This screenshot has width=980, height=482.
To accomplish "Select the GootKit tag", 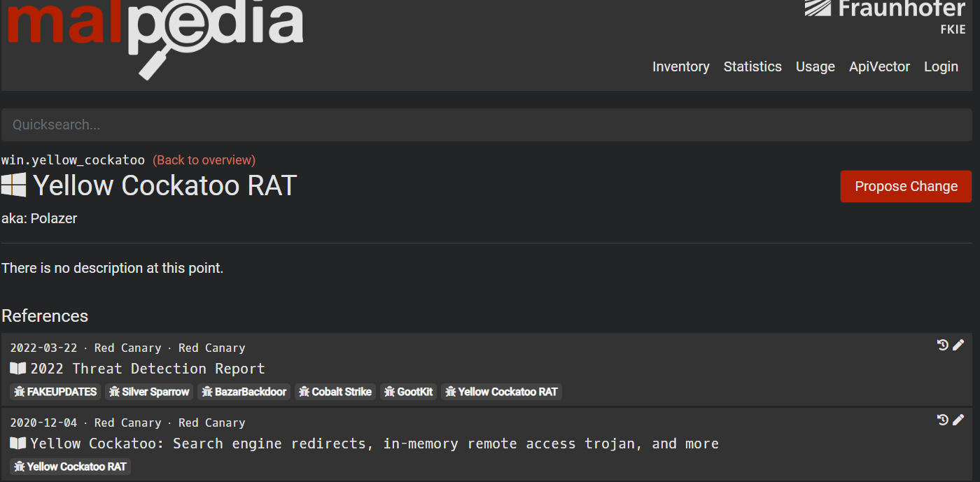I will click(408, 392).
